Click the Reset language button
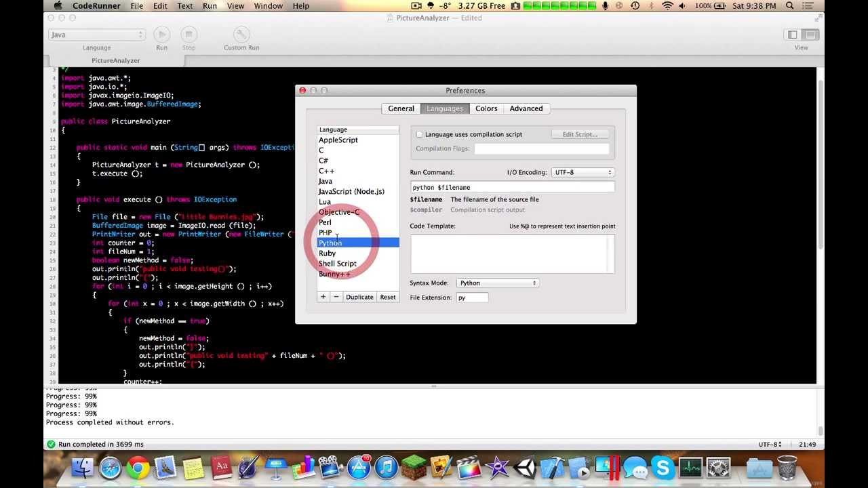The width and height of the screenshot is (868, 488). [x=388, y=297]
